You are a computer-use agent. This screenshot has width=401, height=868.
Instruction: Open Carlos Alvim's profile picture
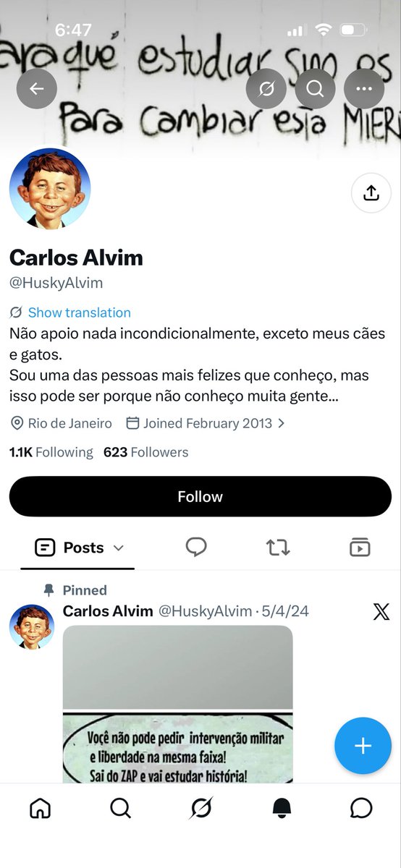click(x=50, y=189)
